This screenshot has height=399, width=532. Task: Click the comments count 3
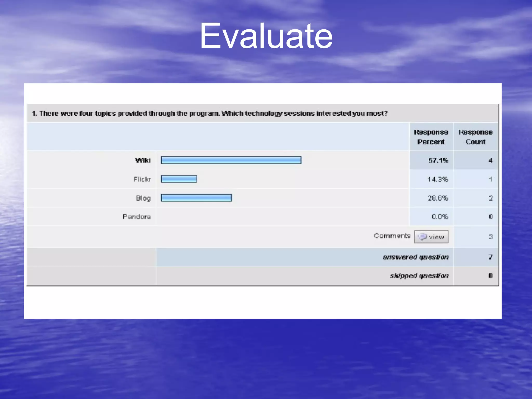pyautogui.click(x=490, y=237)
